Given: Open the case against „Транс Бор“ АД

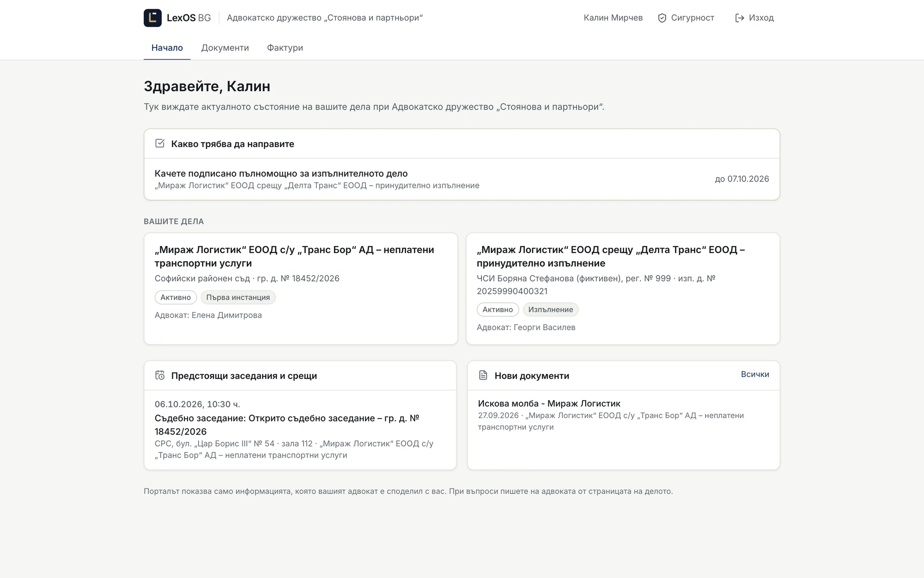Looking at the screenshot, I should click(301, 289).
